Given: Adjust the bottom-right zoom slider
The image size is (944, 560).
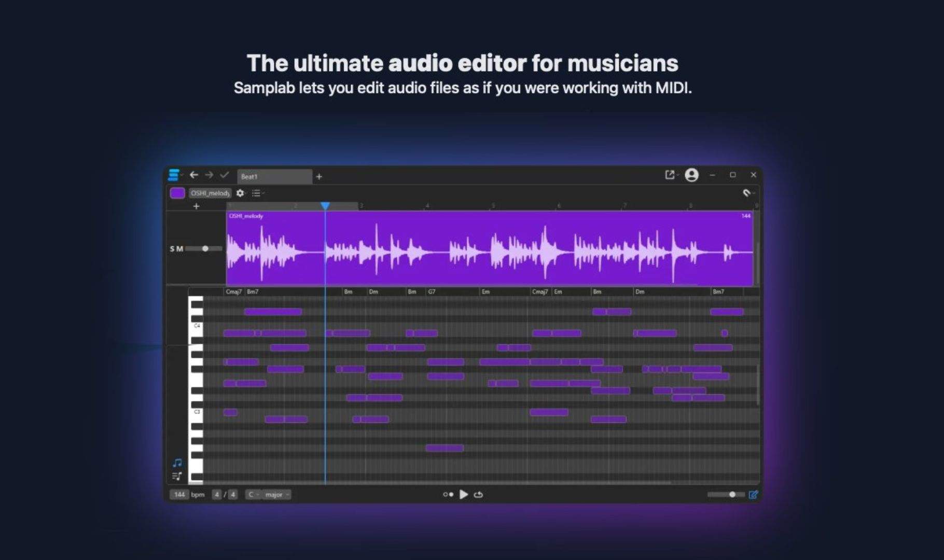Looking at the screenshot, I should click(726, 495).
